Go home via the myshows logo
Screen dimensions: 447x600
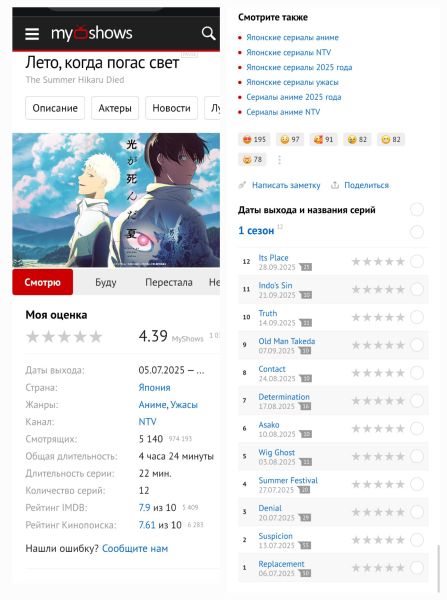coord(91,33)
